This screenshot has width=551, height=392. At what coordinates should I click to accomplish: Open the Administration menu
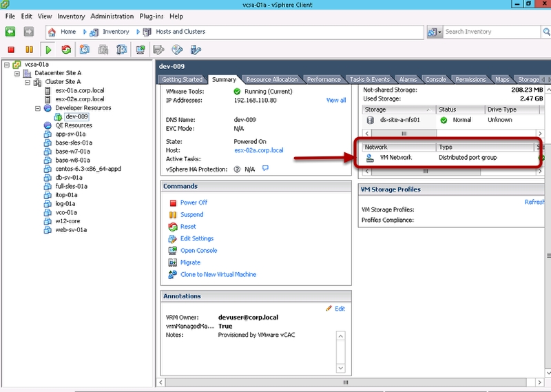pyautogui.click(x=112, y=16)
